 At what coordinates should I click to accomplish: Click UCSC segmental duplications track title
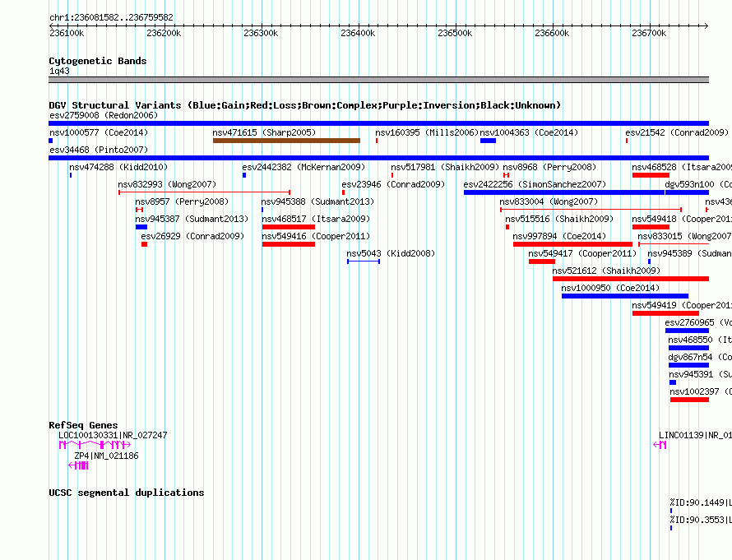point(127,493)
